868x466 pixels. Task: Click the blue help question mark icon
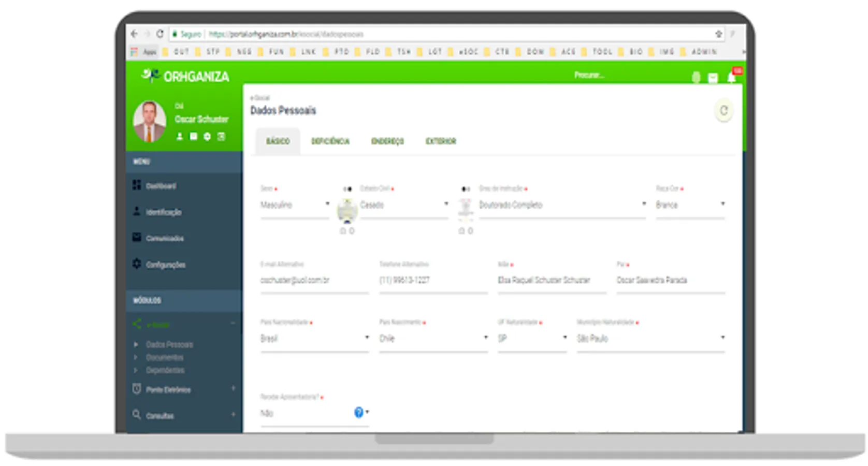point(358,412)
